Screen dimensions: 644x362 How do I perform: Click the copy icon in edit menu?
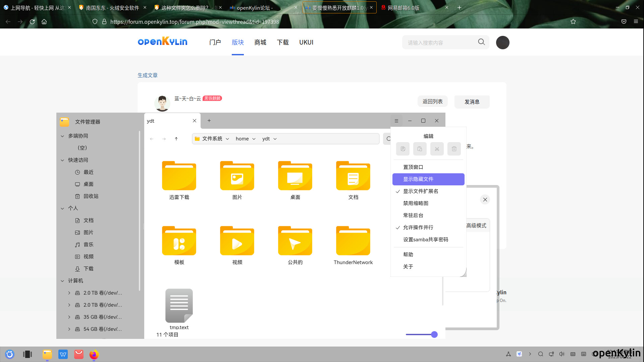(x=402, y=149)
